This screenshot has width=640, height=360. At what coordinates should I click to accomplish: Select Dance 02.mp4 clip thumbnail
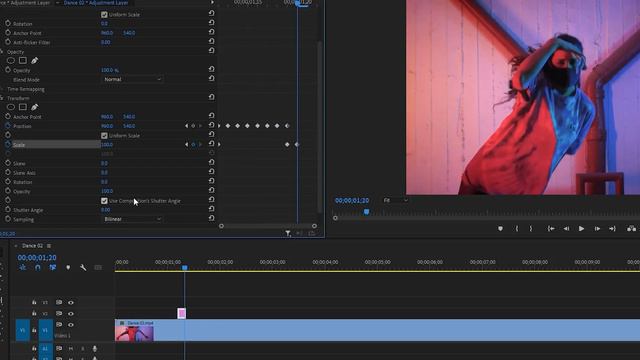click(x=134, y=333)
